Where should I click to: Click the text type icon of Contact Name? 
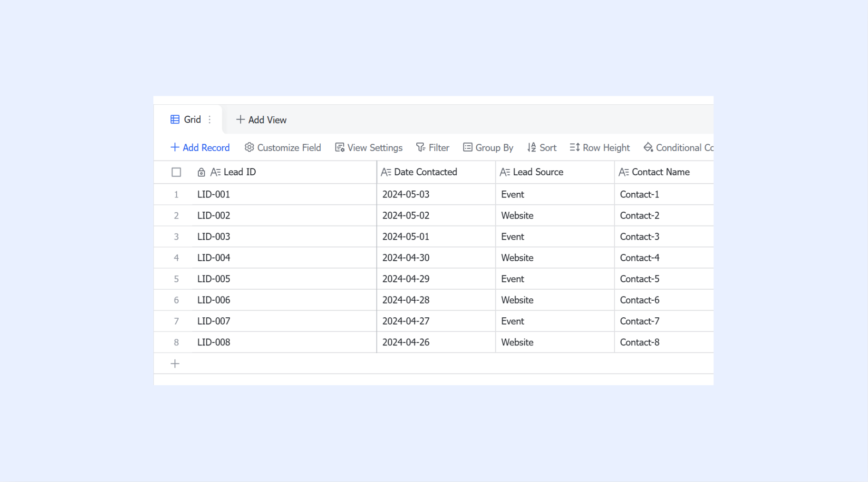[x=623, y=172]
